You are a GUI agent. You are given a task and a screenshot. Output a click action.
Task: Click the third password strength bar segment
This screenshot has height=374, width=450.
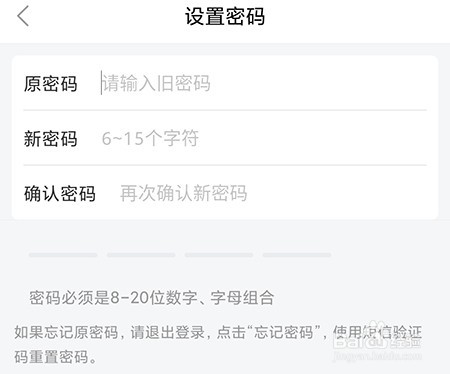(x=219, y=255)
